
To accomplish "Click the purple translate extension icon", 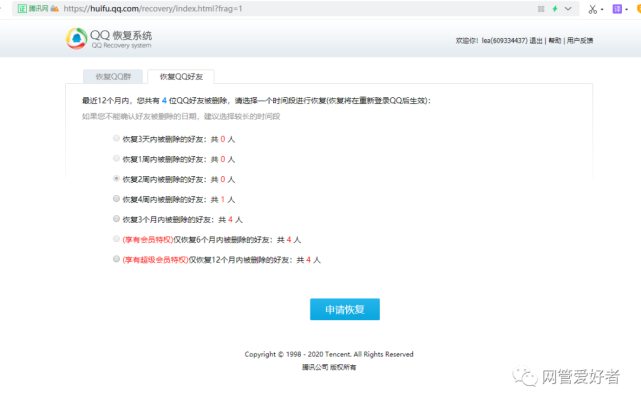I will [x=617, y=9].
